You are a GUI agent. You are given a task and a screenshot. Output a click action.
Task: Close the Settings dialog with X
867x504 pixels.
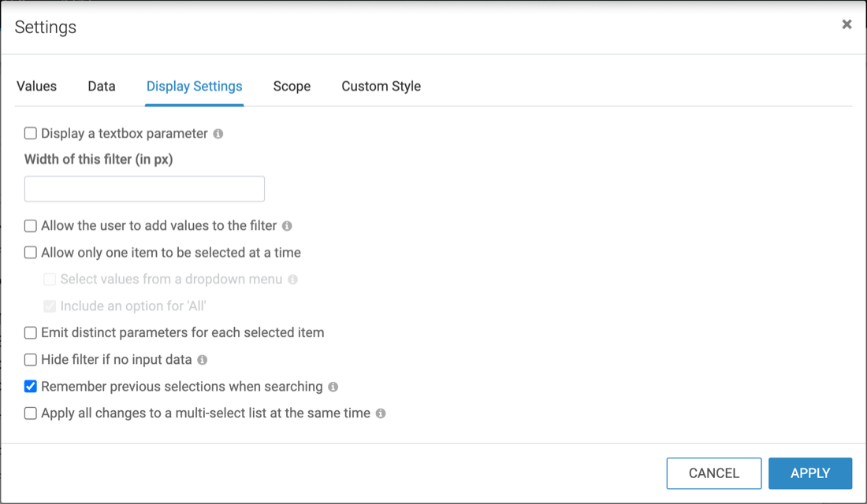847,24
